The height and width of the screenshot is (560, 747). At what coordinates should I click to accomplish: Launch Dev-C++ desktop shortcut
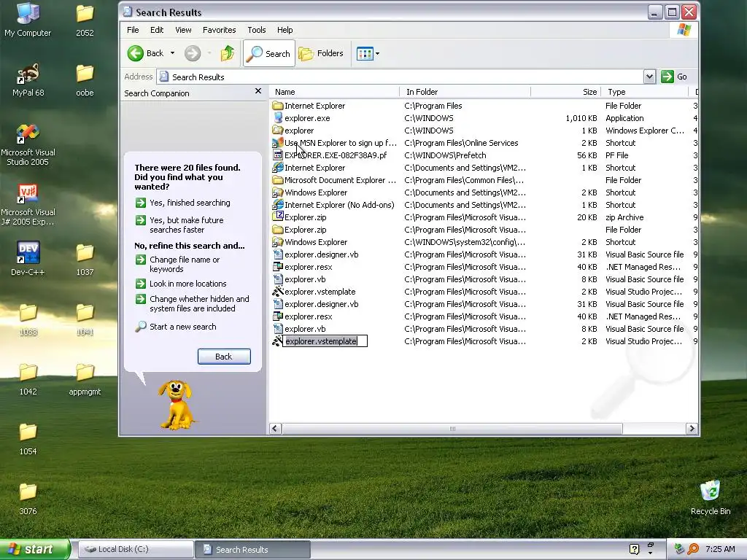pyautogui.click(x=28, y=259)
